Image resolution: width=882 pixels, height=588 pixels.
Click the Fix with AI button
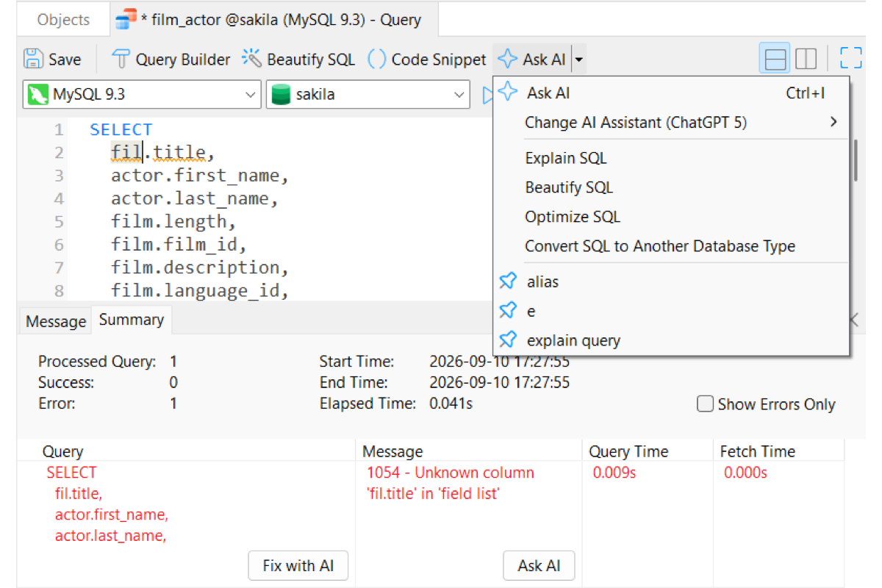pyautogui.click(x=298, y=565)
